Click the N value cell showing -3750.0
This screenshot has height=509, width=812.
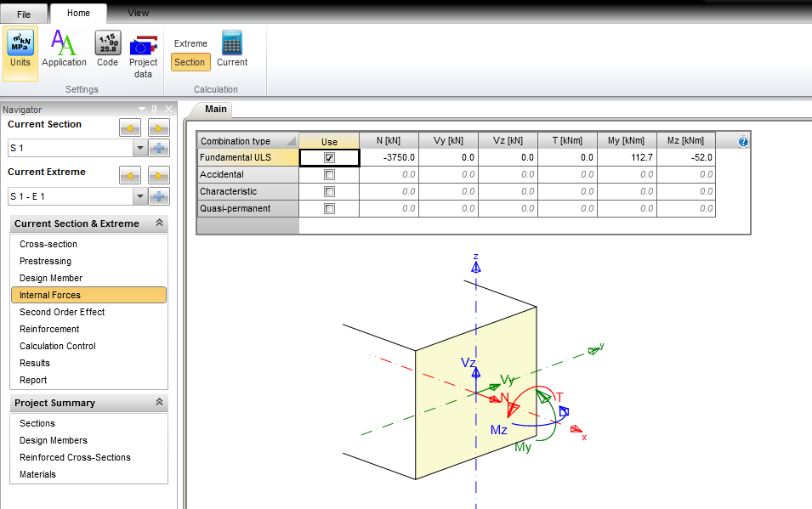coord(389,156)
